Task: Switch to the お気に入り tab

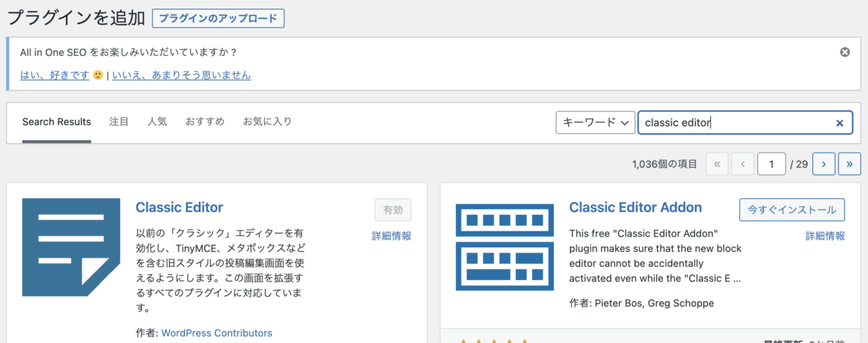Action: point(267,122)
